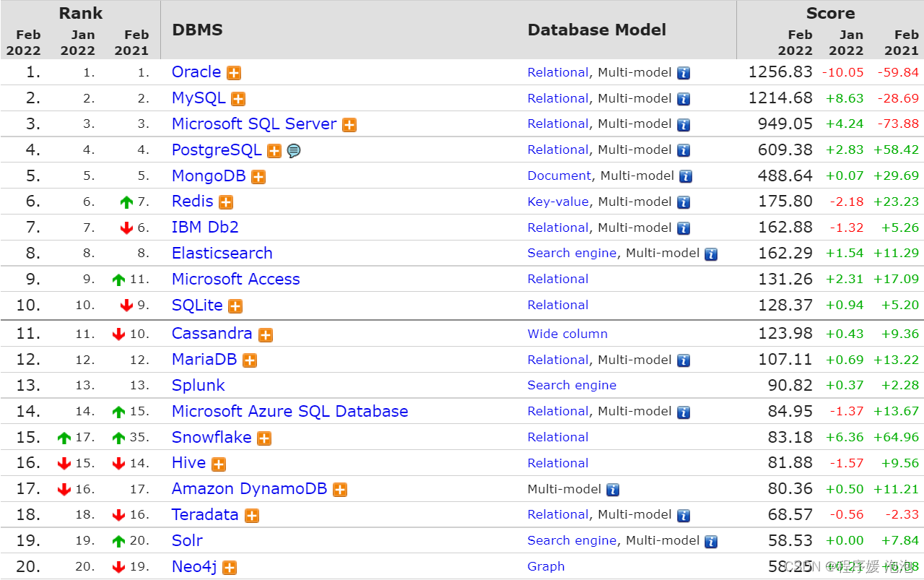Click the MySQL score value 1214.68
The height and width of the screenshot is (580, 924).
click(780, 98)
